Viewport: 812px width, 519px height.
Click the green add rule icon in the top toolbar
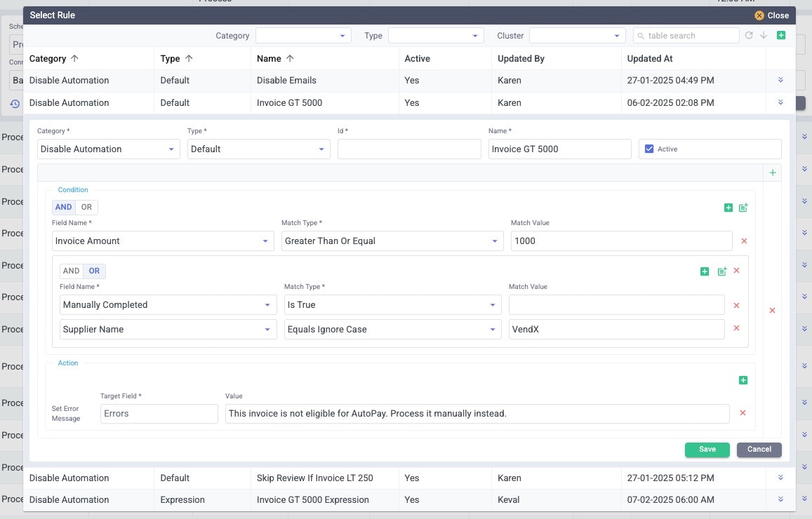coord(781,35)
